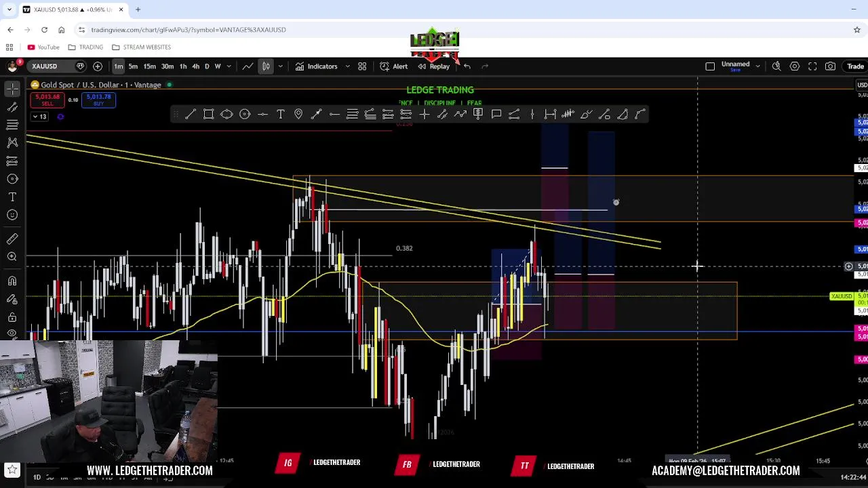
Task: Toggle magnet mode for drawings
Action: [12, 281]
